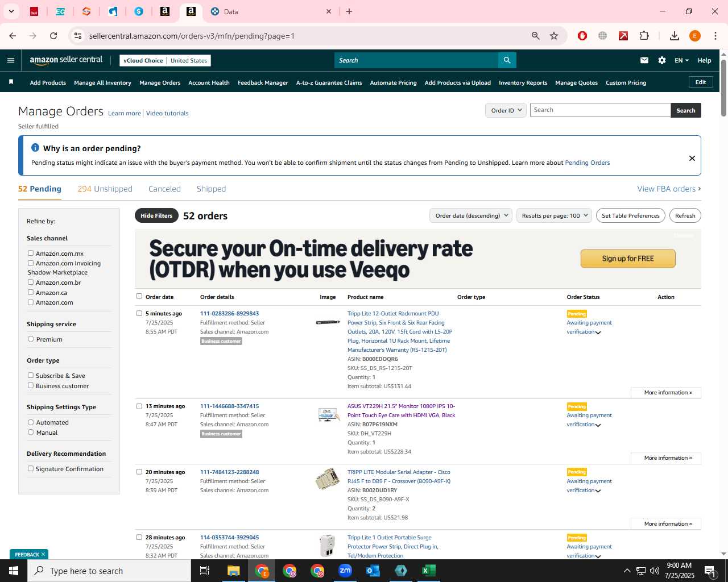
Task: Expand Awaiting payment verification for the ASUS order
Action: pyautogui.click(x=598, y=425)
